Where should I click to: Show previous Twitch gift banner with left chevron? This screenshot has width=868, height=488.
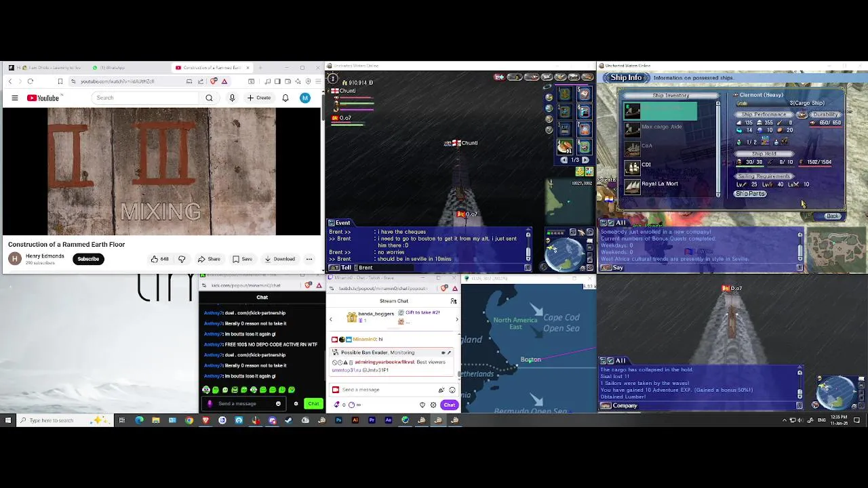coord(331,319)
